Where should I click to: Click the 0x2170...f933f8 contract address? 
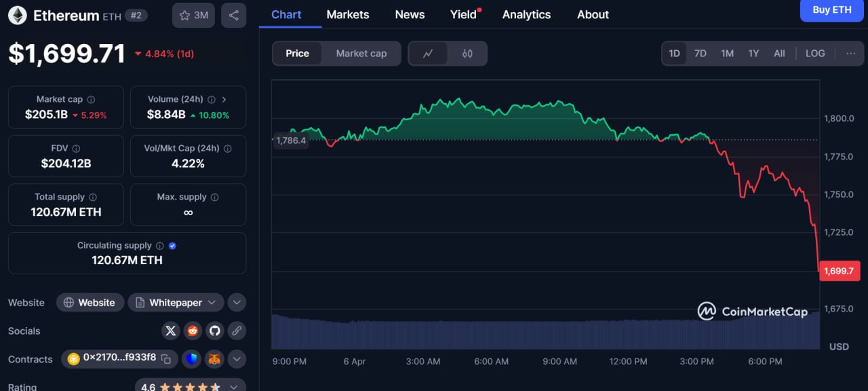pyautogui.click(x=119, y=358)
